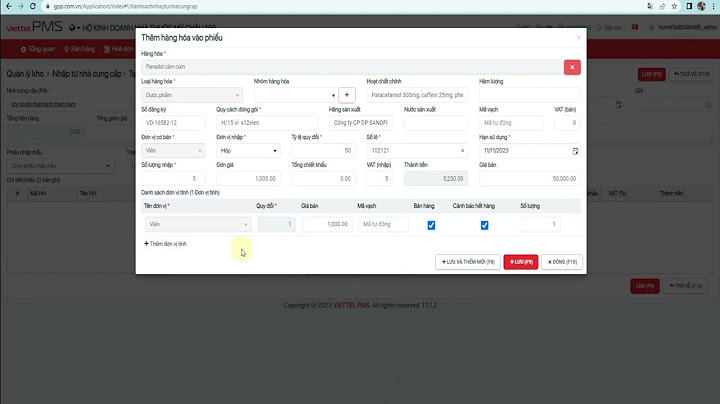720x404 pixels.
Task: Click ĐÓNG (F10) button
Action: coord(562,262)
